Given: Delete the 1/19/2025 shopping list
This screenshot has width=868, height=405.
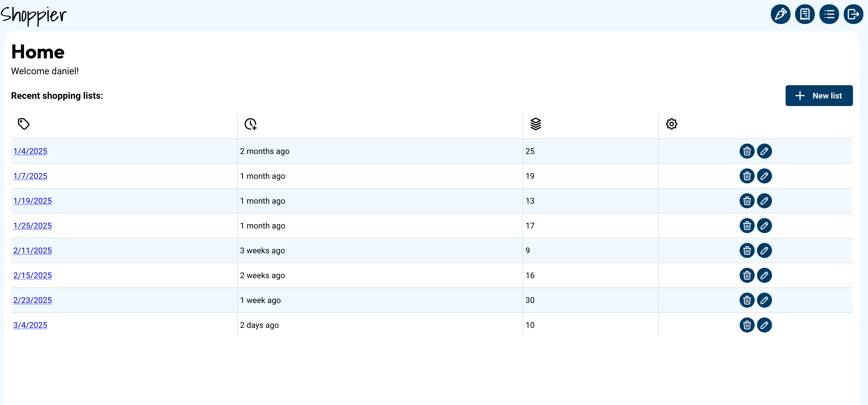Looking at the screenshot, I should [x=747, y=201].
